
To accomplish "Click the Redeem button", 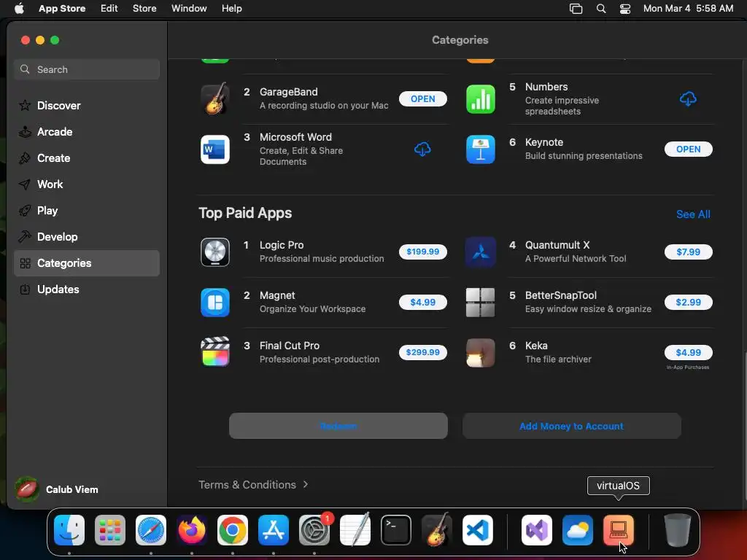I will [x=338, y=426].
